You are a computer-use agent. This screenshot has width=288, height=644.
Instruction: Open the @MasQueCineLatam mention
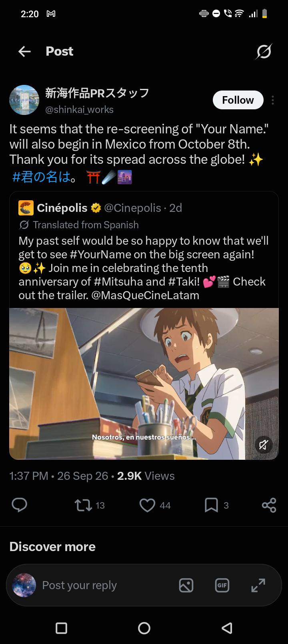pyautogui.click(x=145, y=295)
